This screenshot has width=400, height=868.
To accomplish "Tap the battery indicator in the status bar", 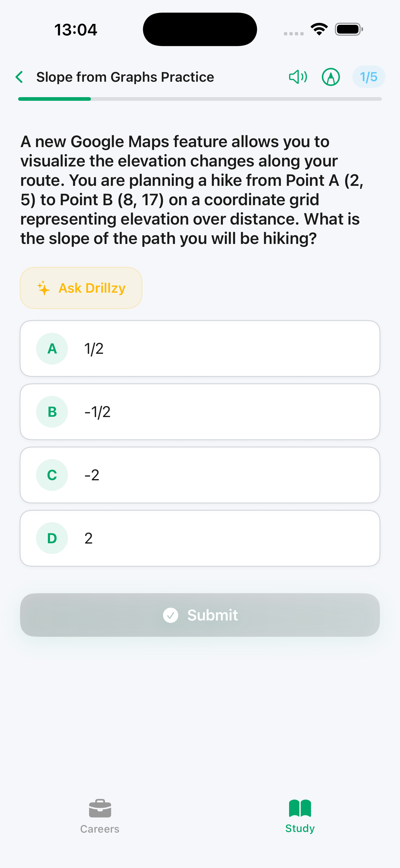I will (x=348, y=29).
